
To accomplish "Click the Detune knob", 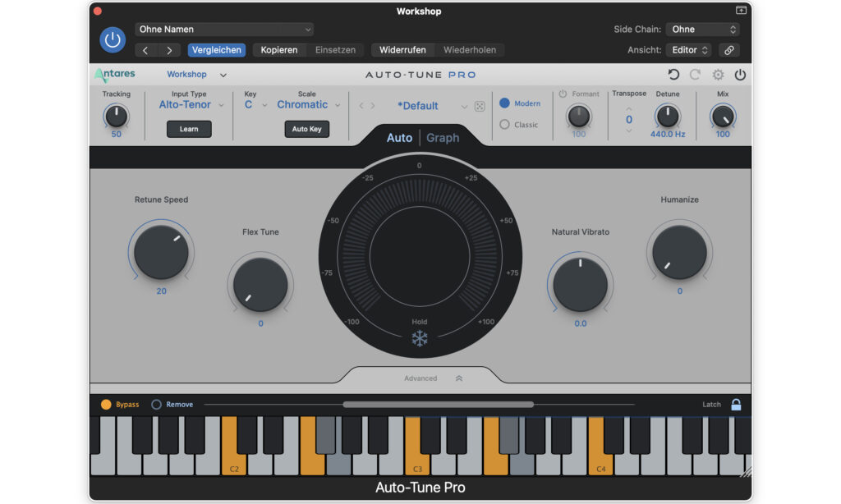I will pyautogui.click(x=668, y=117).
